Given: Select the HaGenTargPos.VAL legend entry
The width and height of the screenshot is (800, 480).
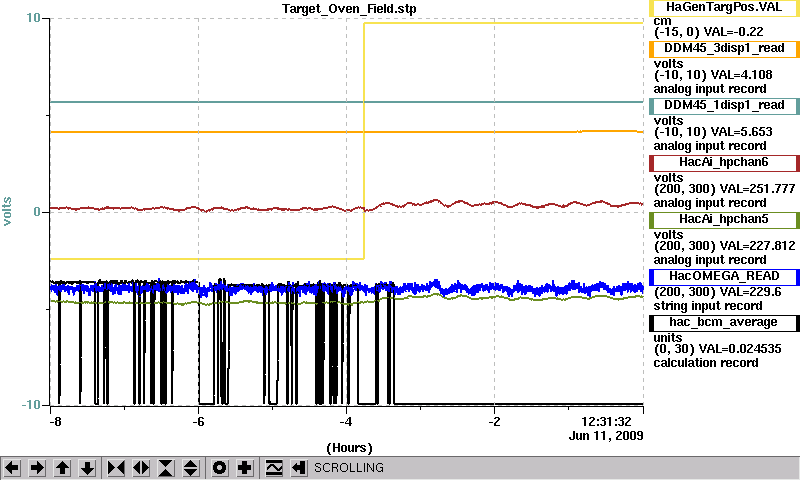Looking at the screenshot, I should [724, 8].
